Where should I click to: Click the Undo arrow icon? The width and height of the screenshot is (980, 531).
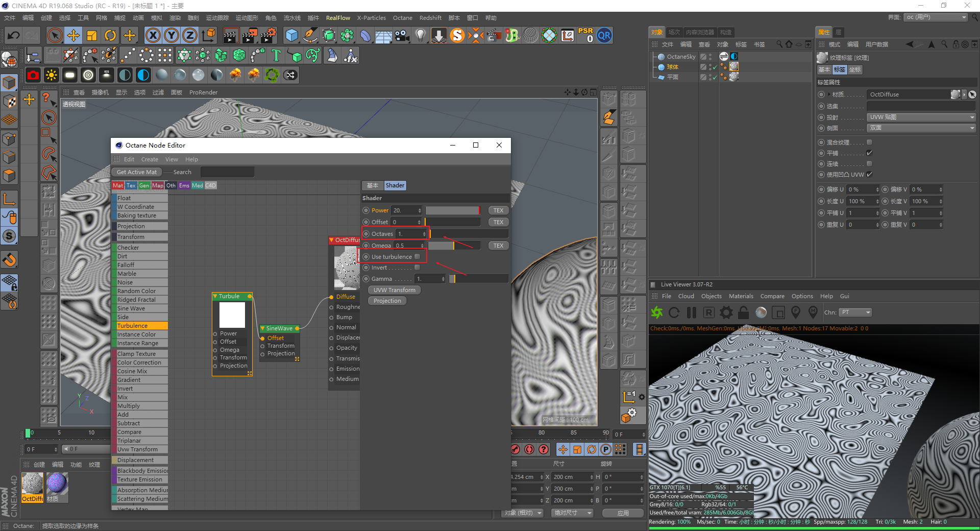click(x=14, y=36)
